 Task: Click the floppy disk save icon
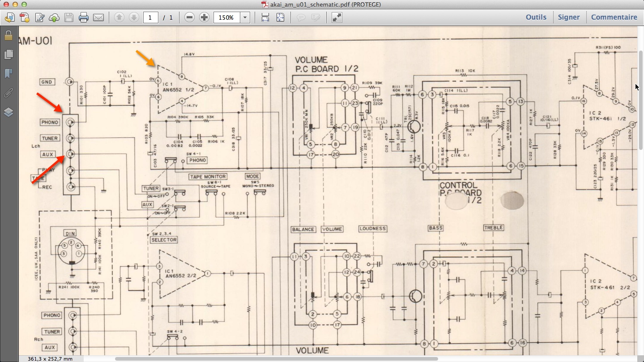pyautogui.click(x=69, y=17)
